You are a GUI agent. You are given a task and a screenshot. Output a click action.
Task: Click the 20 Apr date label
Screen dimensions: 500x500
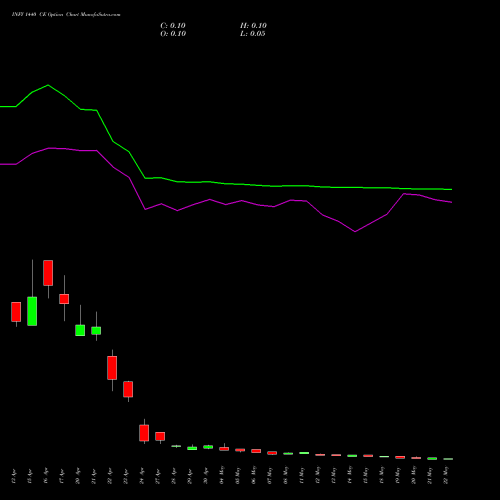tap(78, 476)
